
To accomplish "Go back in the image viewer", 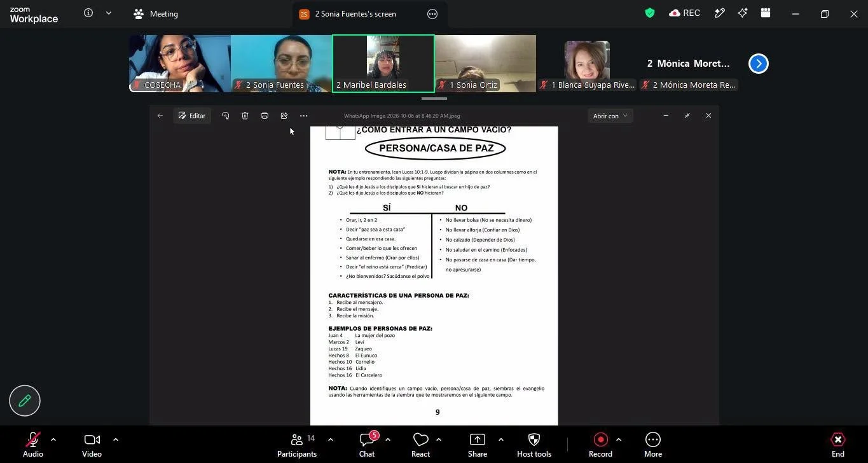I will pos(160,116).
